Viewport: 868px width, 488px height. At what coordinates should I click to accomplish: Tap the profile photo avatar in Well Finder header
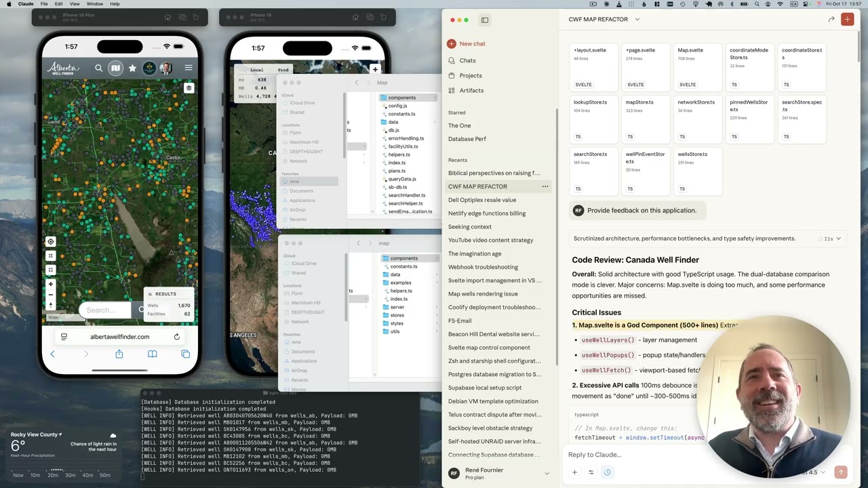[166, 68]
